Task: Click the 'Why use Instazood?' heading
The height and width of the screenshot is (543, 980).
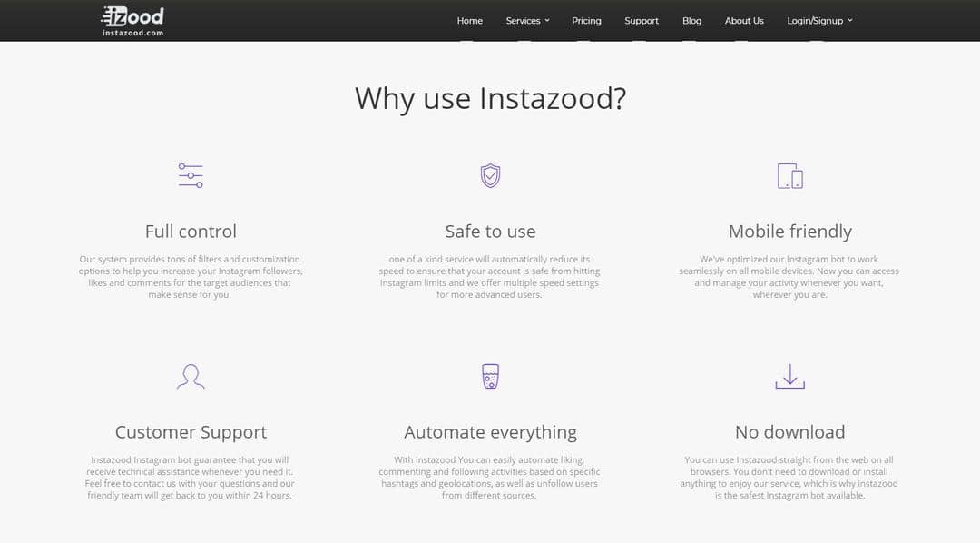Action: (x=490, y=98)
